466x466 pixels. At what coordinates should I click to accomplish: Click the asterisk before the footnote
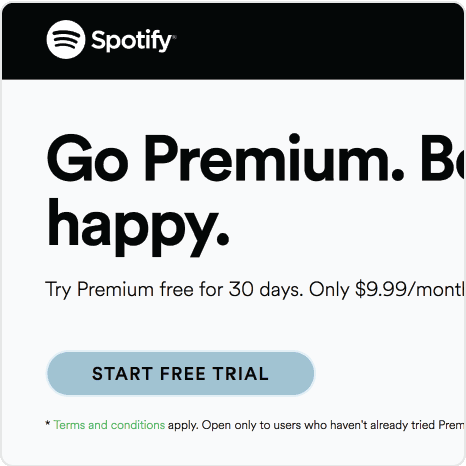click(48, 423)
